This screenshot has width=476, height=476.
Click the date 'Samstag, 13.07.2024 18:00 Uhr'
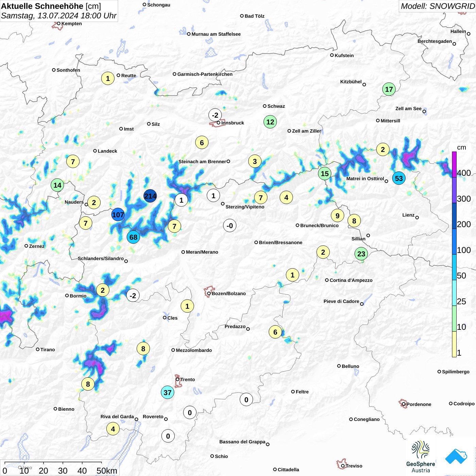click(59, 16)
